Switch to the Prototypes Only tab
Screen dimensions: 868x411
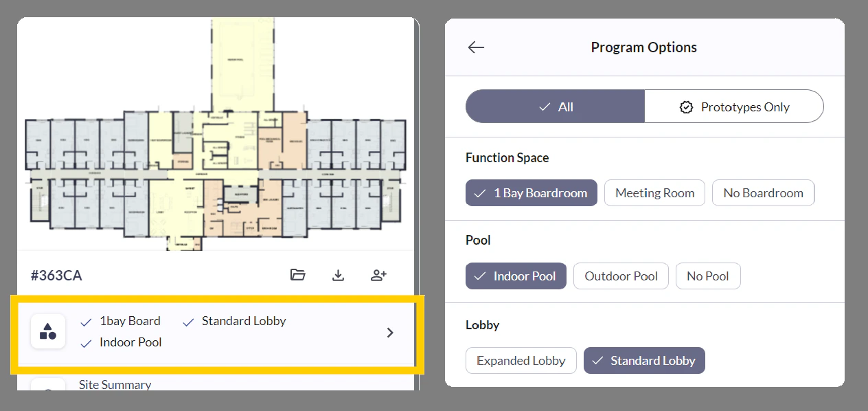734,107
